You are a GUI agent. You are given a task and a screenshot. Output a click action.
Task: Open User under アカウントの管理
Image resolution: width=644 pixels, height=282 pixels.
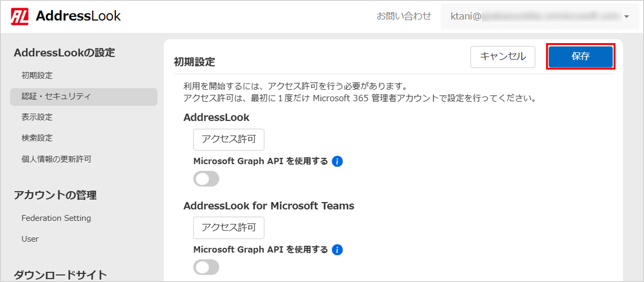[x=30, y=239]
